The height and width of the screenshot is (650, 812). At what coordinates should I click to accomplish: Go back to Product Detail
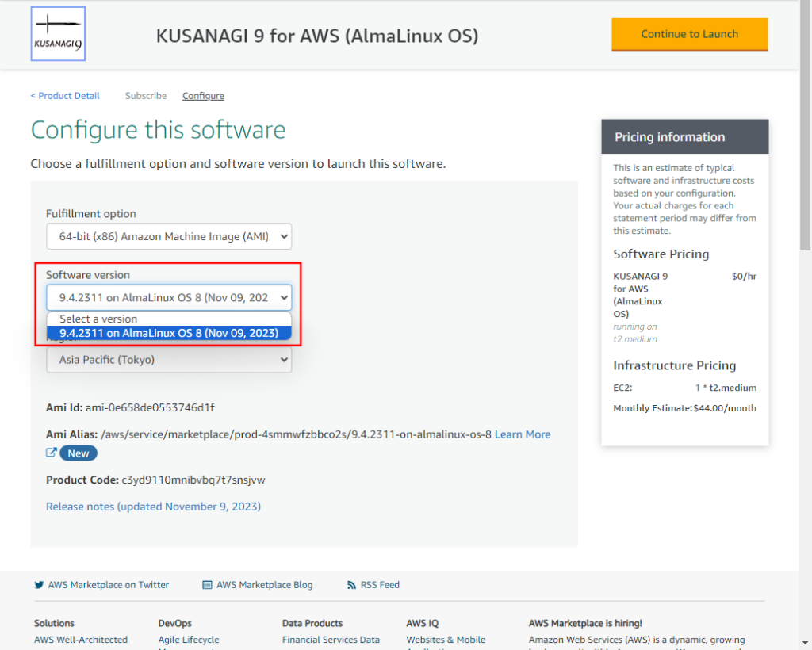pyautogui.click(x=65, y=96)
